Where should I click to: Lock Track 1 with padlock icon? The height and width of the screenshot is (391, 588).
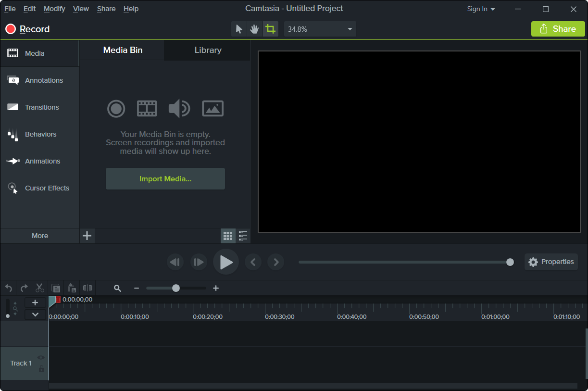[x=41, y=369]
